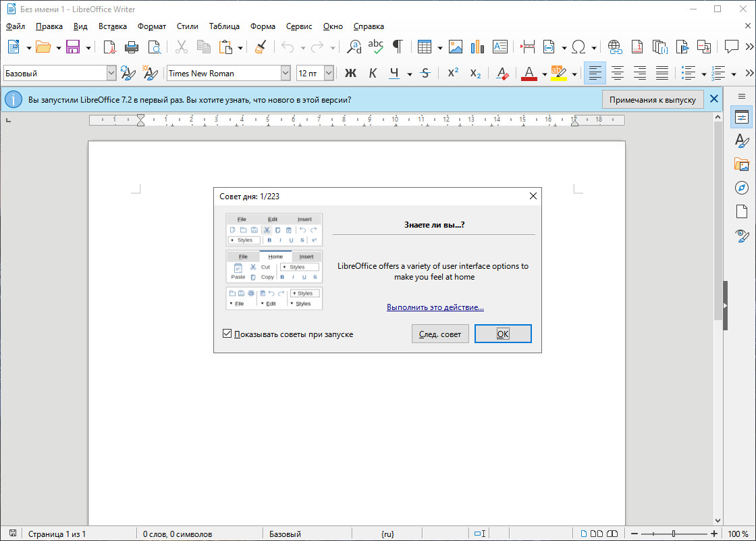Click the Insert Image icon
The width and height of the screenshot is (756, 541).
pos(456,47)
